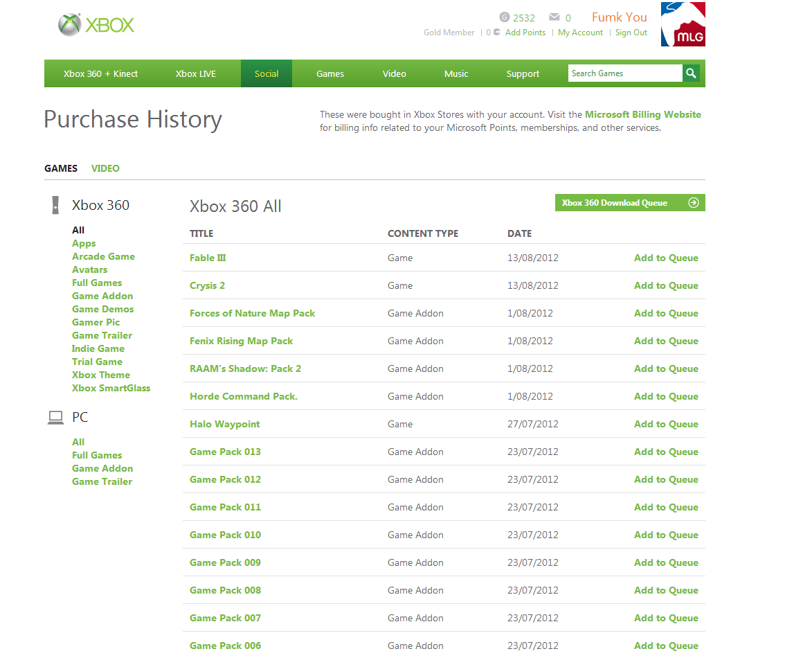
Task: Select All under PC
Action: [x=78, y=442]
